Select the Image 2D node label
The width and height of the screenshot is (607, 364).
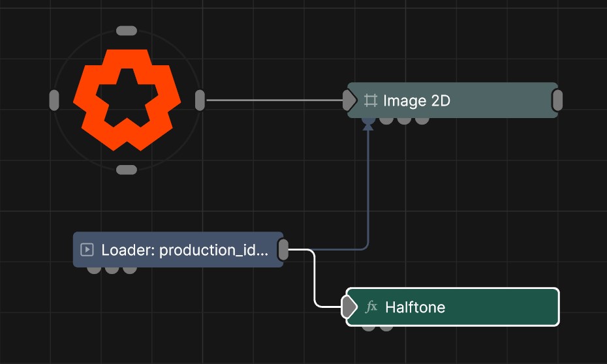click(416, 100)
